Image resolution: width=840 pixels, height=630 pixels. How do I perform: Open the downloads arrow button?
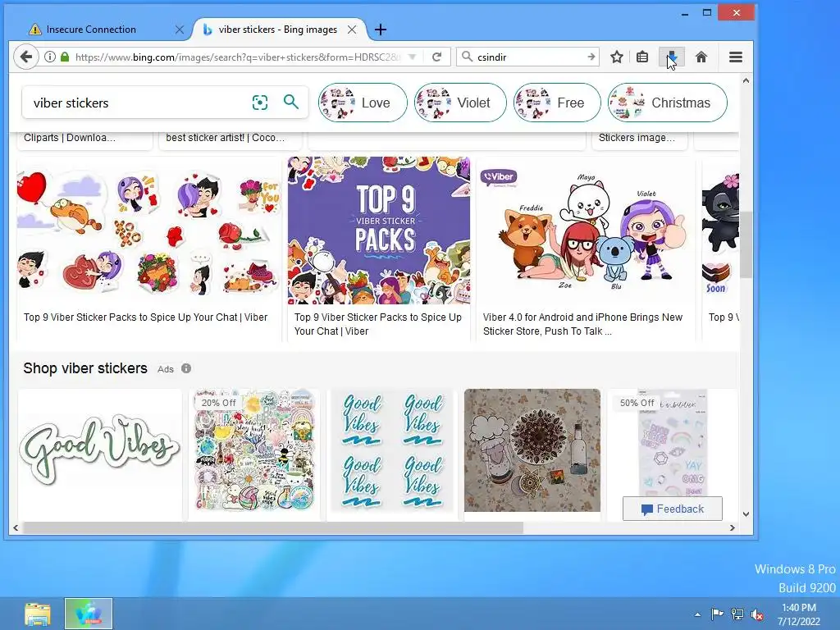[x=671, y=57]
